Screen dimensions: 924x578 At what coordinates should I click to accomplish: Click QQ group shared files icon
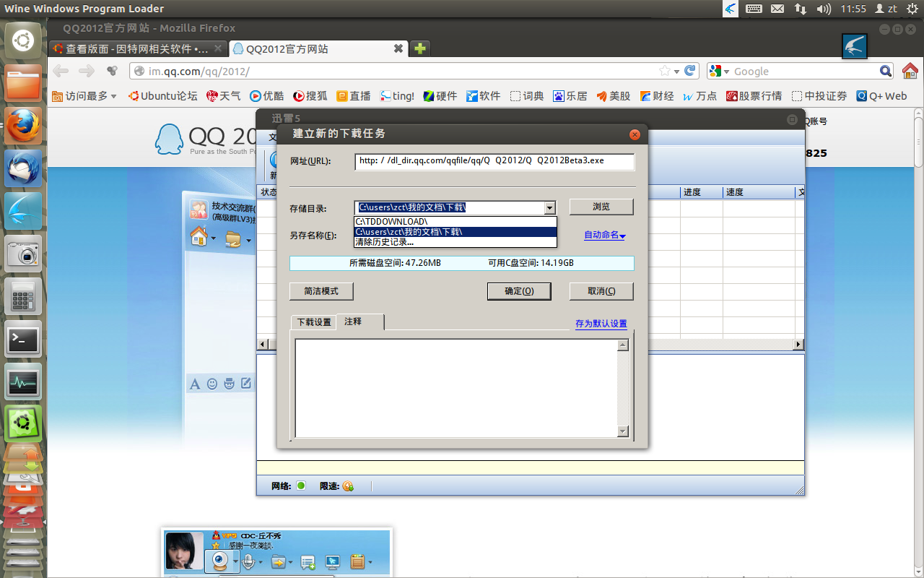[233, 238]
